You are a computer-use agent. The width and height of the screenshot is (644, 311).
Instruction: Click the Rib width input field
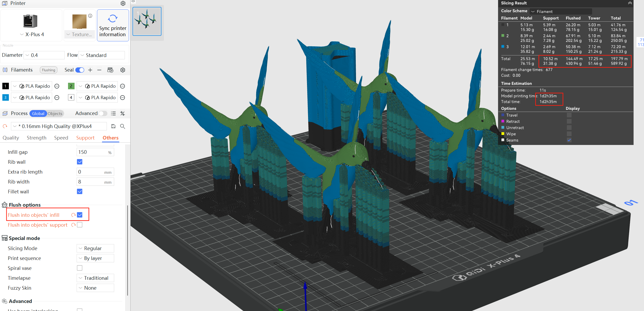[x=95, y=182]
